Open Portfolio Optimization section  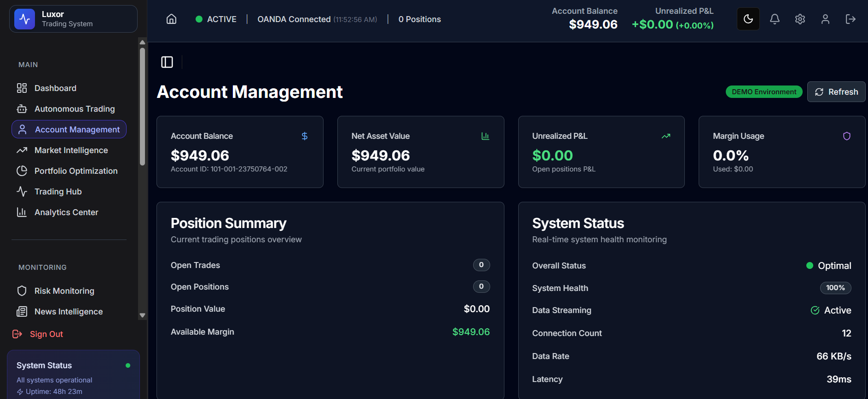coord(75,171)
